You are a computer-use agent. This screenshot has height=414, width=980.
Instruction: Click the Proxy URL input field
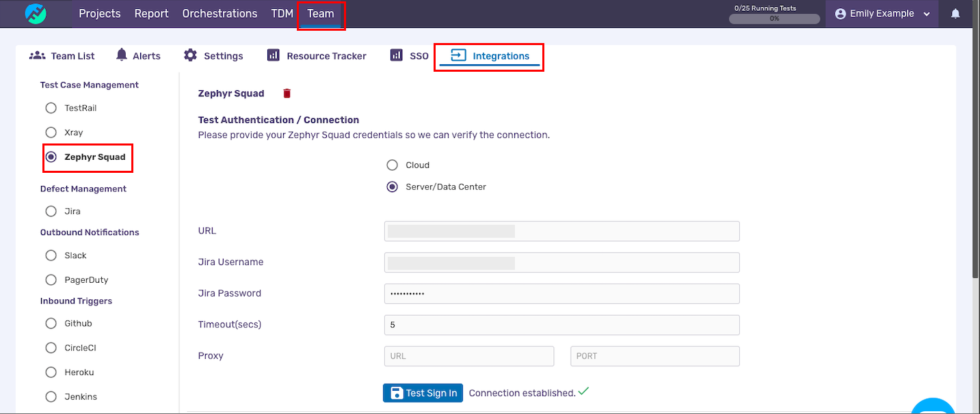[469, 356]
